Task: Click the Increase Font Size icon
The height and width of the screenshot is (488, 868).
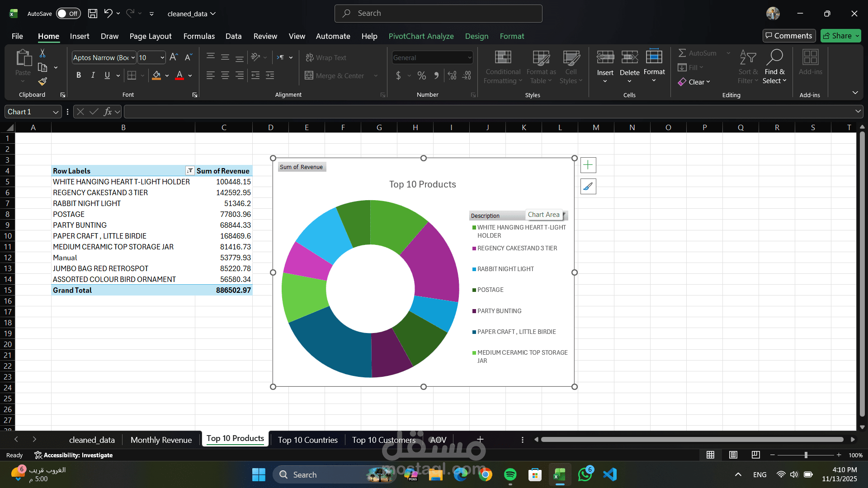Action: point(174,57)
